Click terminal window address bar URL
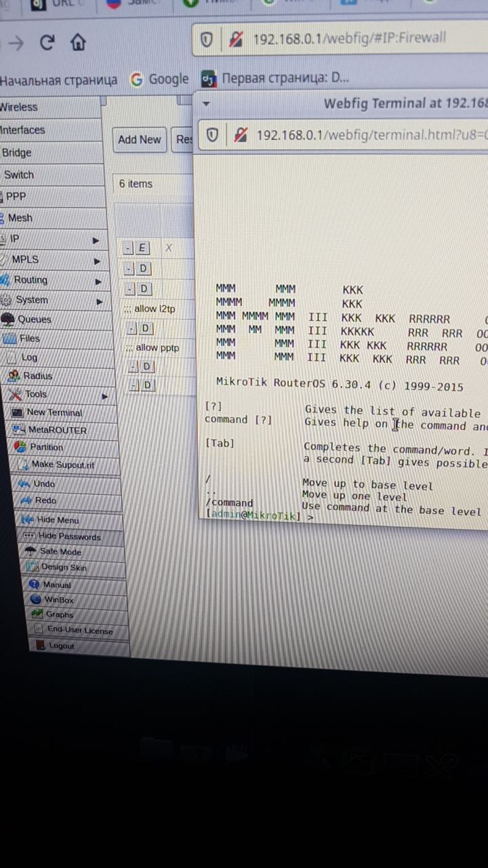The image size is (488, 868). pos(371,135)
